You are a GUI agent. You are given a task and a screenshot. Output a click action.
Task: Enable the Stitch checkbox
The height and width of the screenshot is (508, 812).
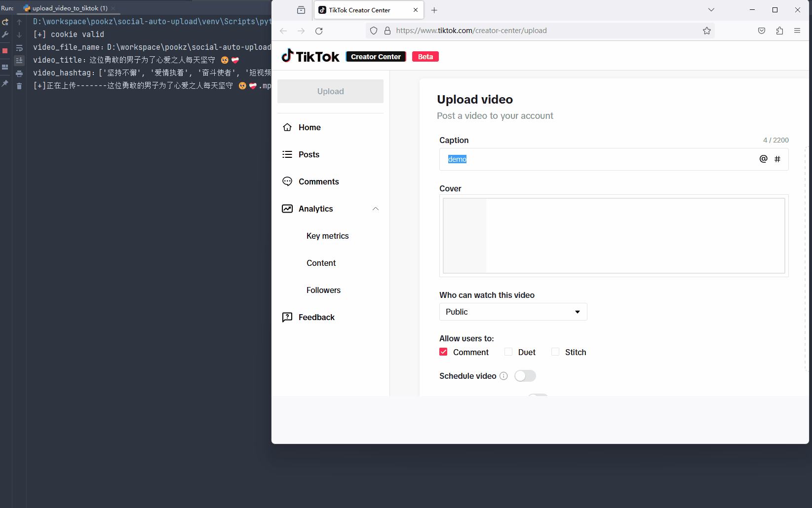pos(555,352)
